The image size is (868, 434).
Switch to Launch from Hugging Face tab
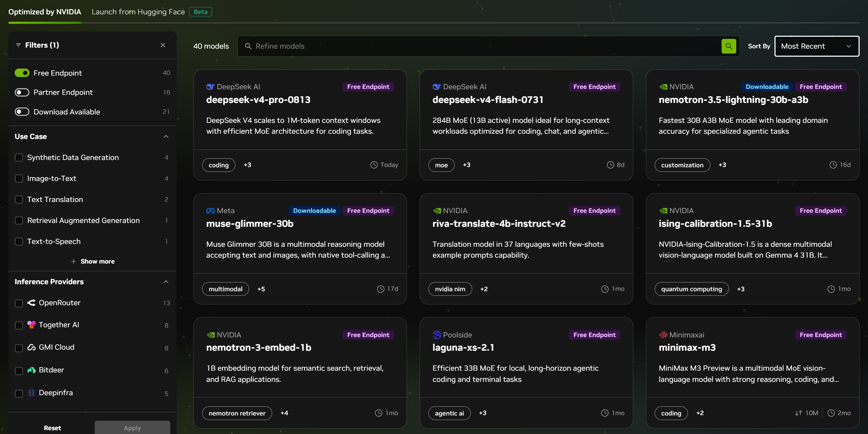coord(138,12)
